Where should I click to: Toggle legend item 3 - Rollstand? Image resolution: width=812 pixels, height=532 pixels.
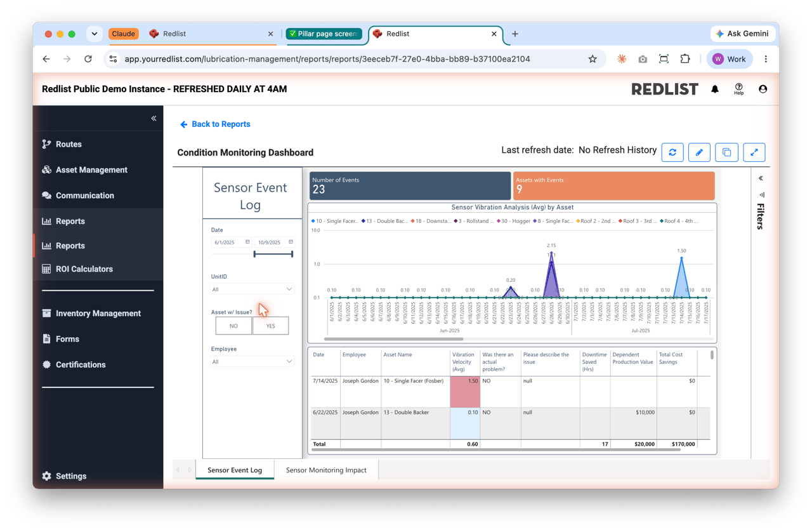(475, 221)
